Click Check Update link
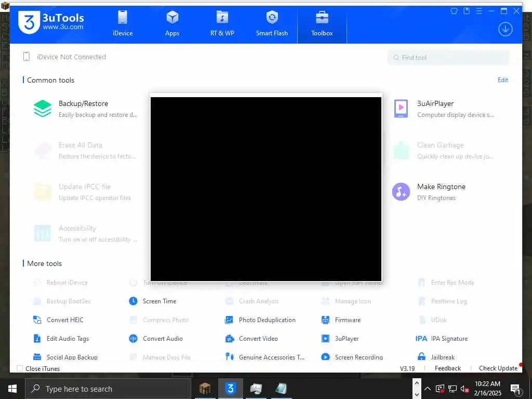Viewport: 532px width, 399px height. [x=498, y=368]
